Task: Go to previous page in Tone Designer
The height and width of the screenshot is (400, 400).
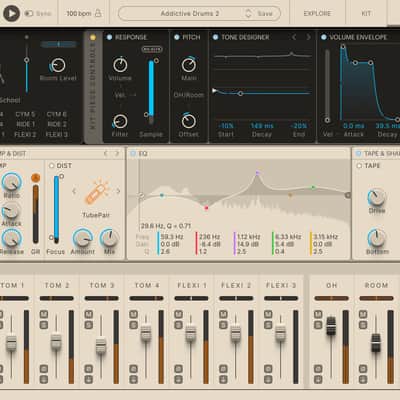Action: [294, 37]
